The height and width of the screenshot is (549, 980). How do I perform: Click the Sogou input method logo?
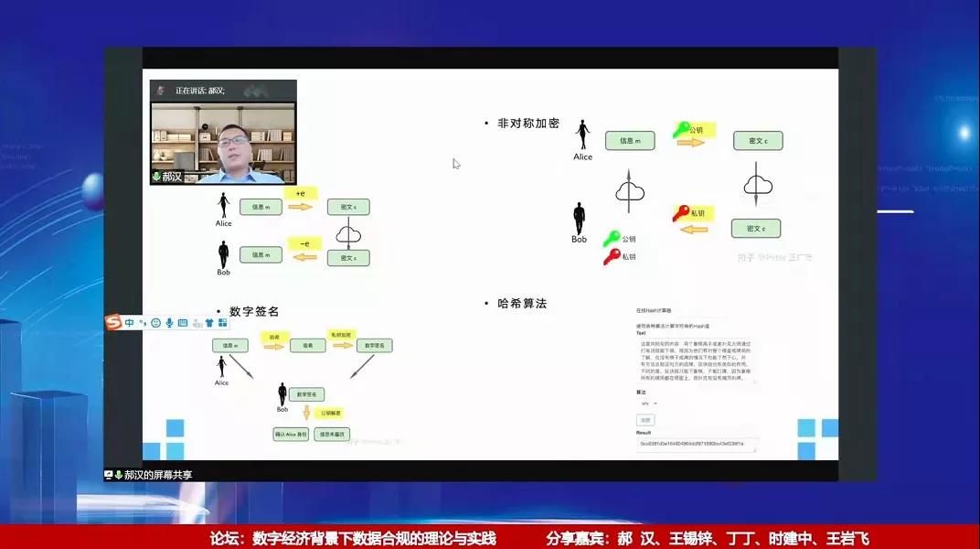pos(114,322)
